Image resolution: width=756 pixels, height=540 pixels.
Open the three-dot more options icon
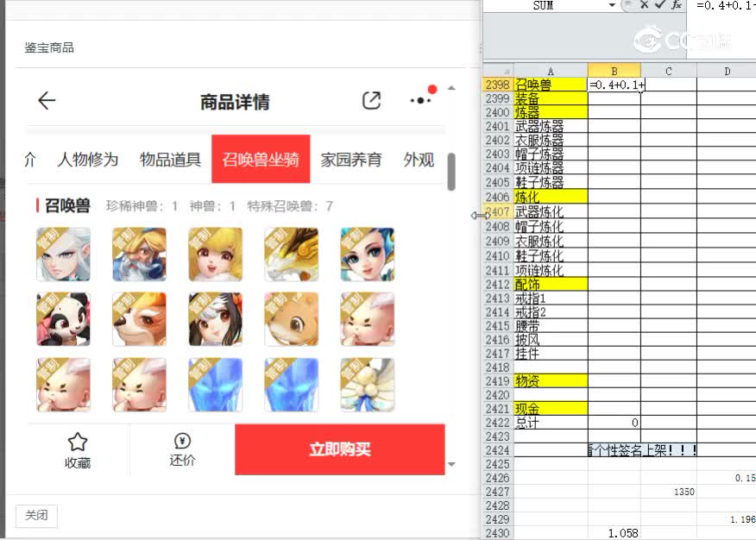tap(420, 100)
